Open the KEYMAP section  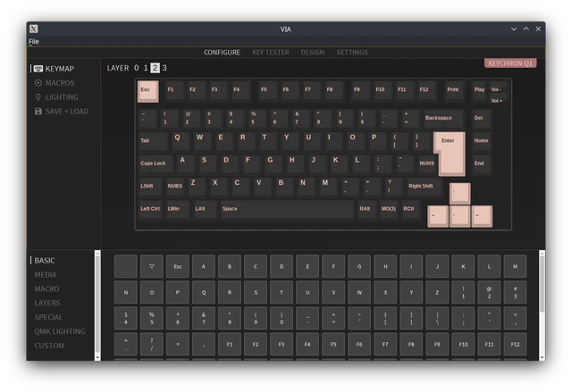coord(54,69)
